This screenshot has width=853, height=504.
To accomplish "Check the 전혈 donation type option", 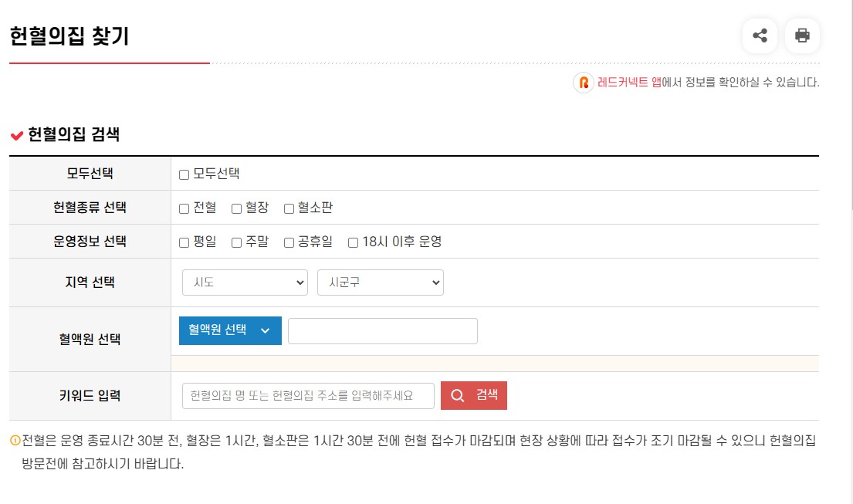I will point(183,207).
